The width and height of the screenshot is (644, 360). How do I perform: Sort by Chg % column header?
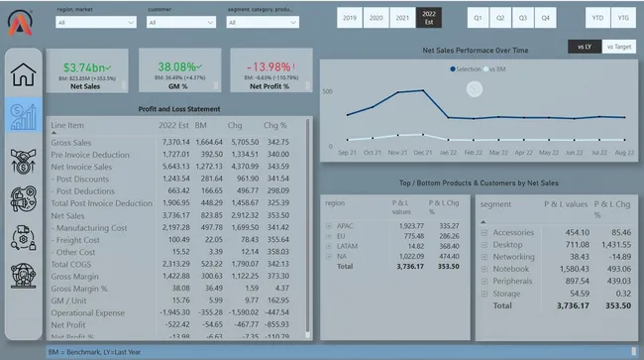click(275, 125)
